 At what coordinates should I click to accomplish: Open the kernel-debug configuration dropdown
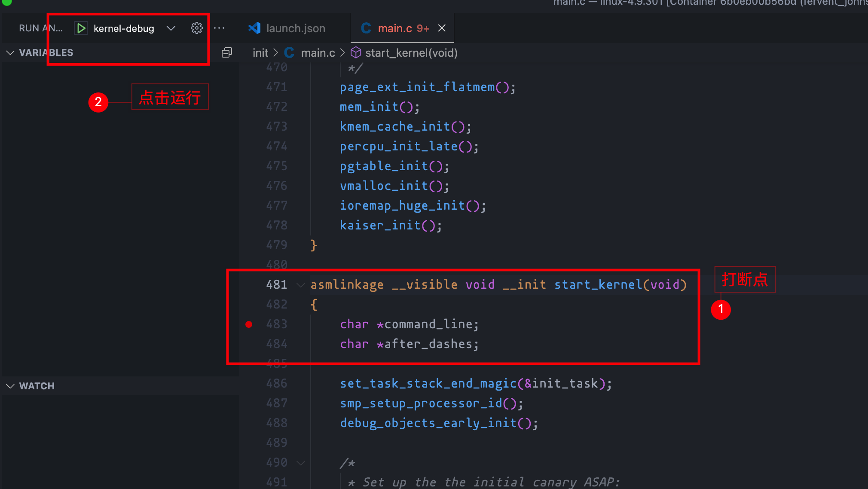click(171, 28)
